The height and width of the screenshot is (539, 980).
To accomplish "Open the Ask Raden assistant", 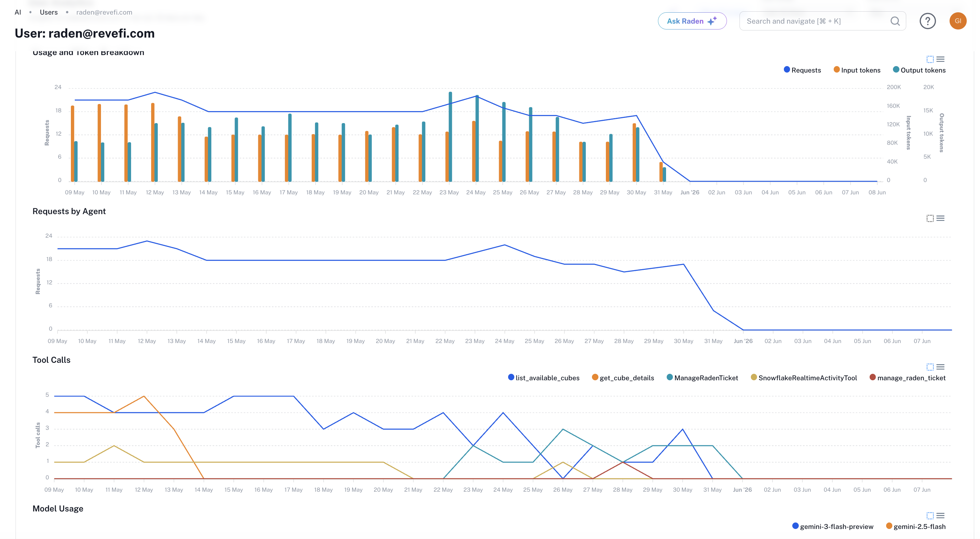I will pos(692,21).
